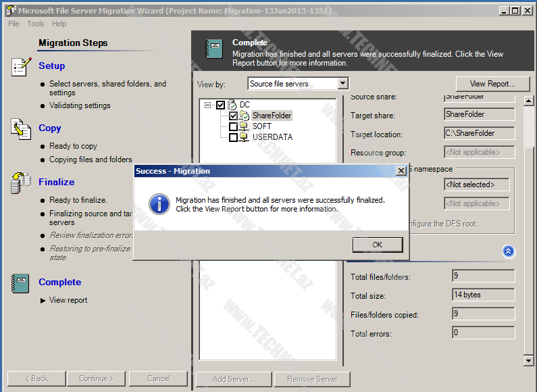Screen dimensions: 537x392
Task: Collapse details with blue chevron button
Action: [x=509, y=251]
